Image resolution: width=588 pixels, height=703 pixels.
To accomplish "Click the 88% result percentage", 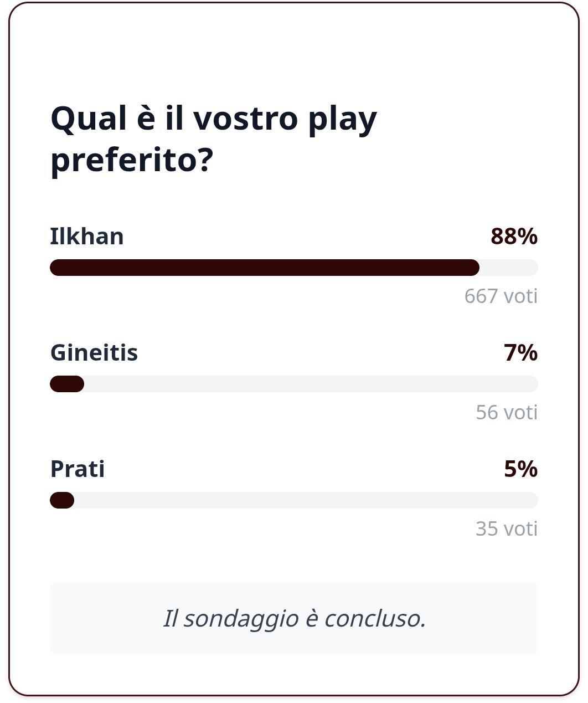I will [514, 237].
